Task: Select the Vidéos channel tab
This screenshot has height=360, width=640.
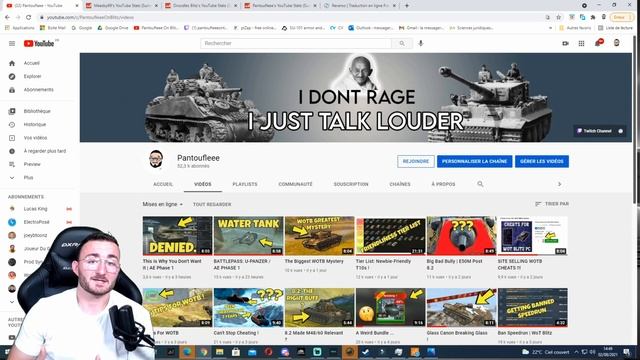Action: tap(202, 184)
